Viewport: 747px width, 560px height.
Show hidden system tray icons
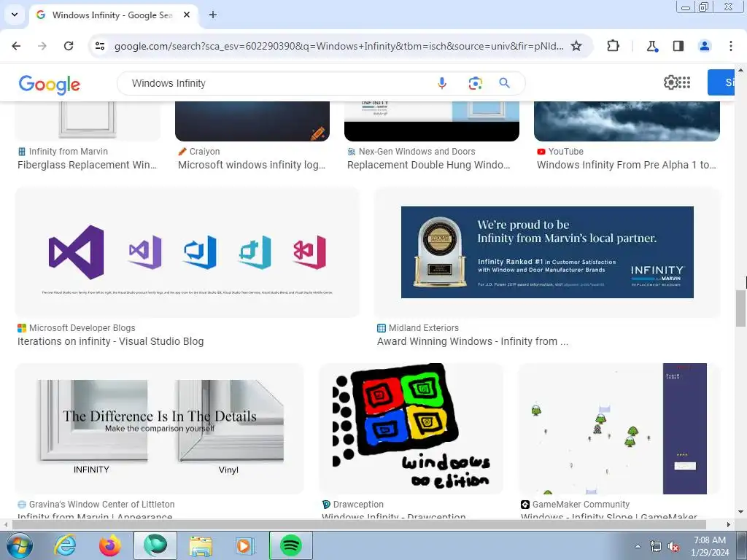point(638,546)
